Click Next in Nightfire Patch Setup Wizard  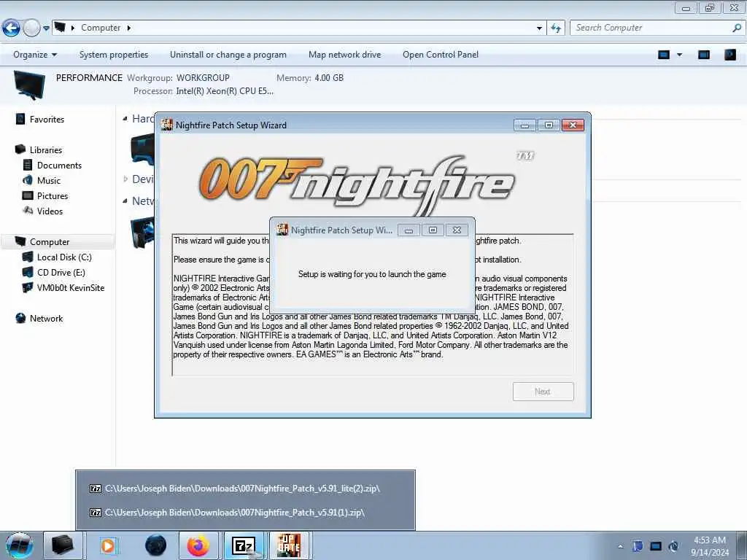[543, 392]
